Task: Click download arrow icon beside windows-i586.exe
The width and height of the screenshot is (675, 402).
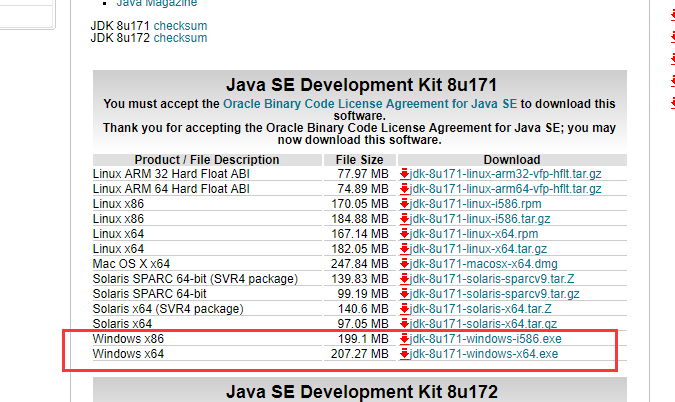Action: click(404, 339)
